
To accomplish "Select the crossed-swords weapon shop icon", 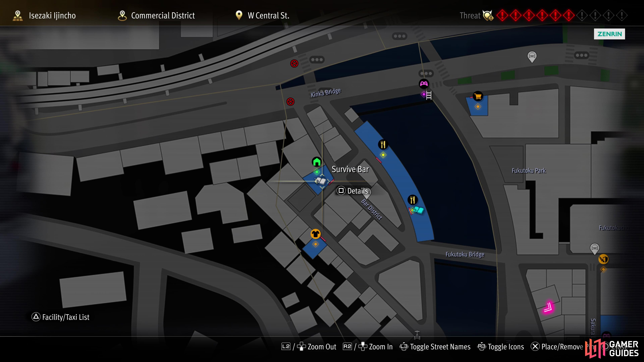I will tap(603, 259).
